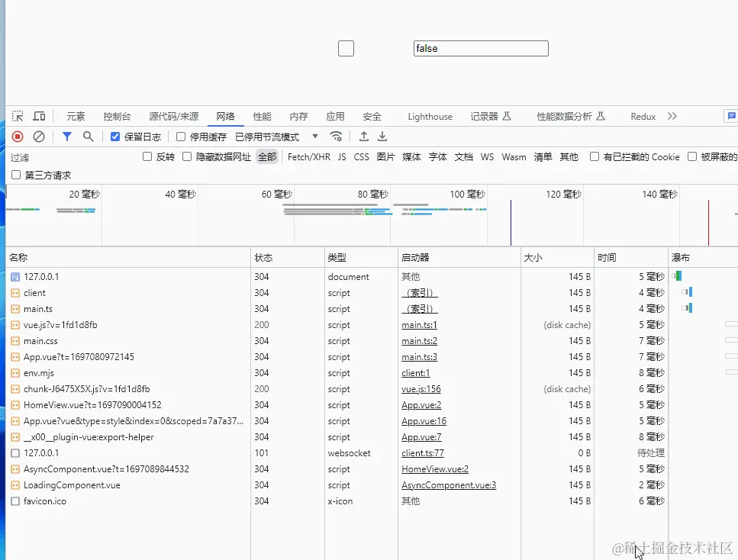
Task: Click the device toolbar toggle icon
Action: click(x=39, y=115)
